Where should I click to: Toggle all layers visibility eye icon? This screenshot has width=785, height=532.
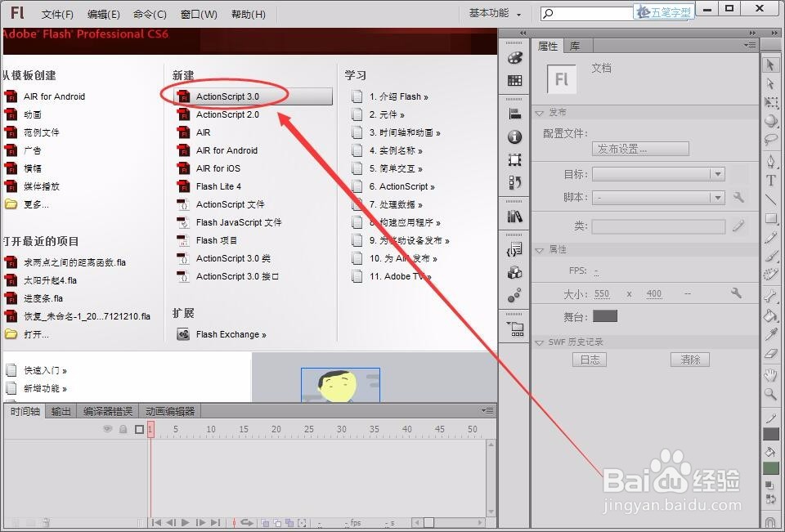(x=107, y=429)
